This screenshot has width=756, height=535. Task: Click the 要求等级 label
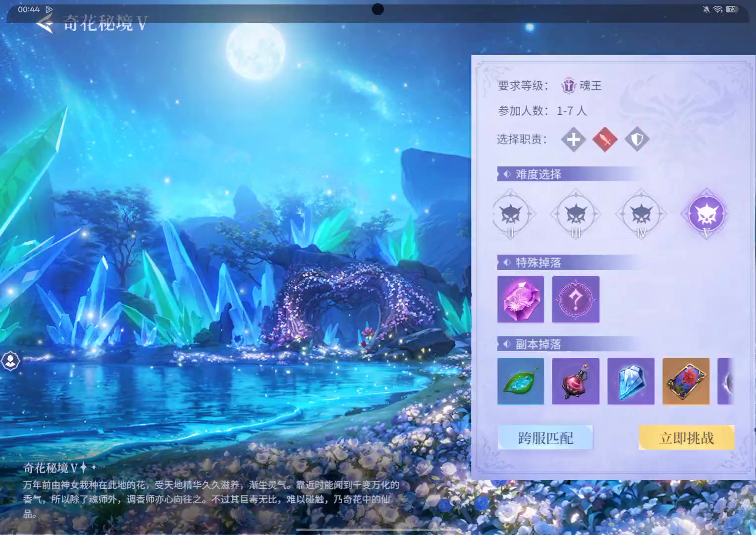(x=523, y=86)
